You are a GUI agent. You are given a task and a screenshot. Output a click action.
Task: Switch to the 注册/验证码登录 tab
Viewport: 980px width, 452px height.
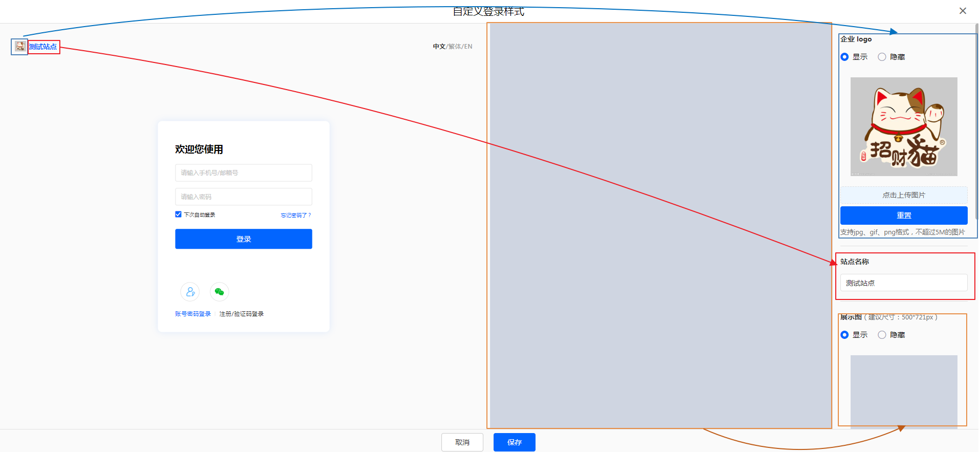(x=241, y=314)
